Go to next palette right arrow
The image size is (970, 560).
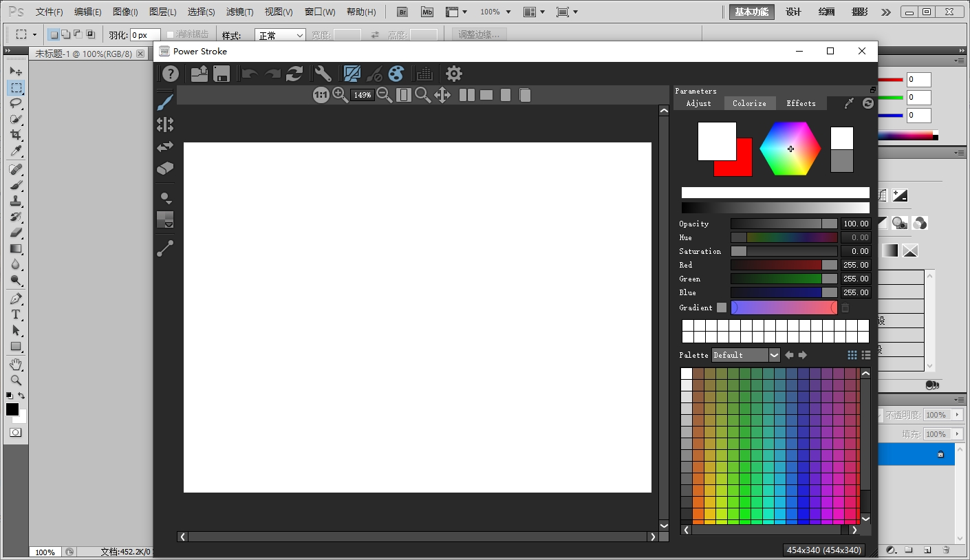[x=802, y=355]
